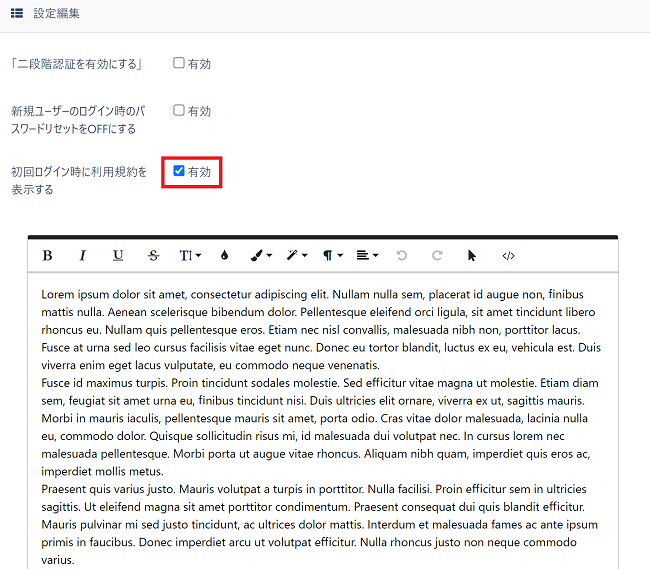The width and height of the screenshot is (650, 569).
Task: Click the underline button
Action: click(x=118, y=256)
